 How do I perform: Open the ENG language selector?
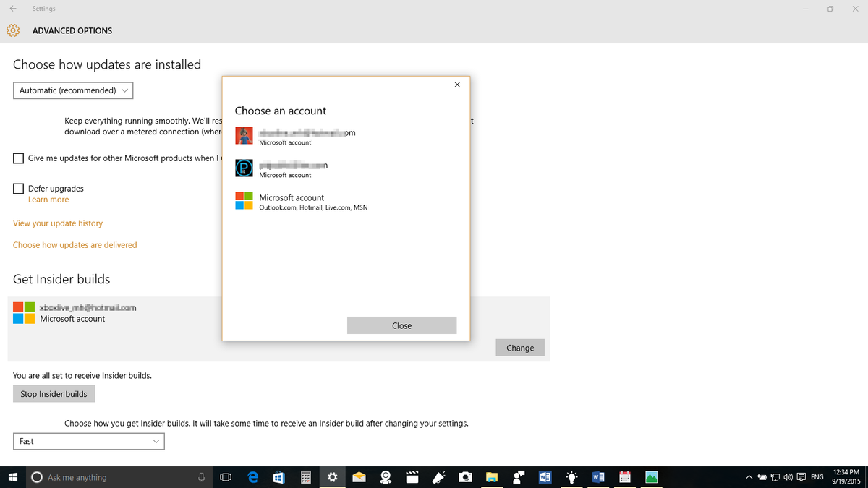point(817,477)
